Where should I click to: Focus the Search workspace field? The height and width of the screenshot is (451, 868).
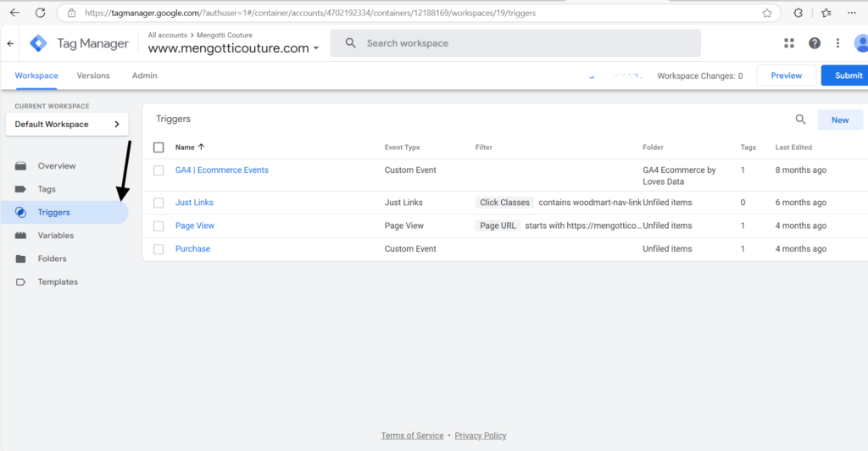515,43
